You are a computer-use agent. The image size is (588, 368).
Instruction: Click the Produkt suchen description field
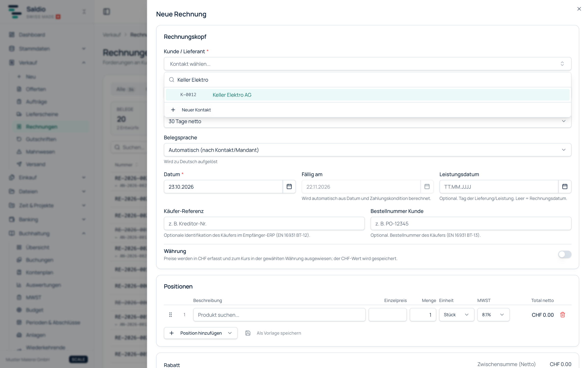(x=279, y=315)
